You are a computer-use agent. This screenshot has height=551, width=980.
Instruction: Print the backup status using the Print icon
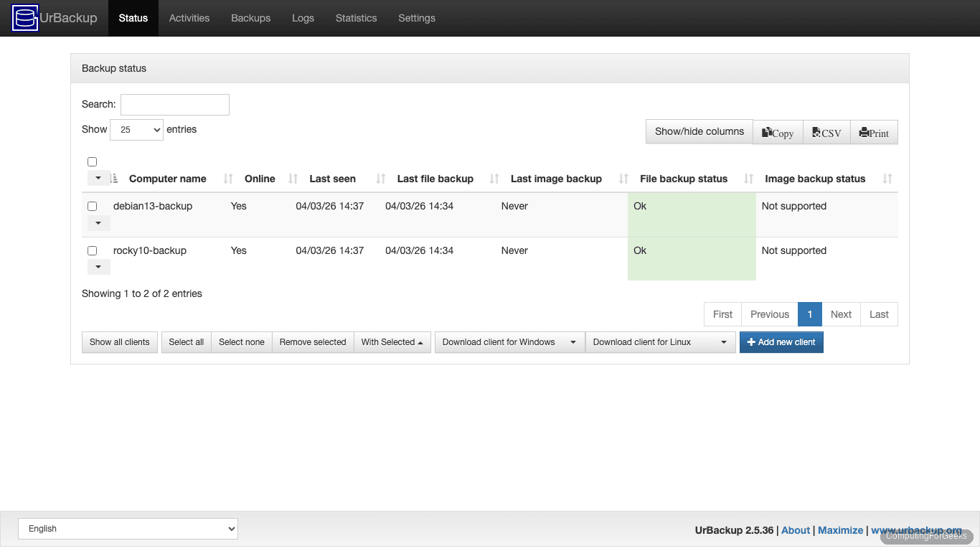coord(865,132)
